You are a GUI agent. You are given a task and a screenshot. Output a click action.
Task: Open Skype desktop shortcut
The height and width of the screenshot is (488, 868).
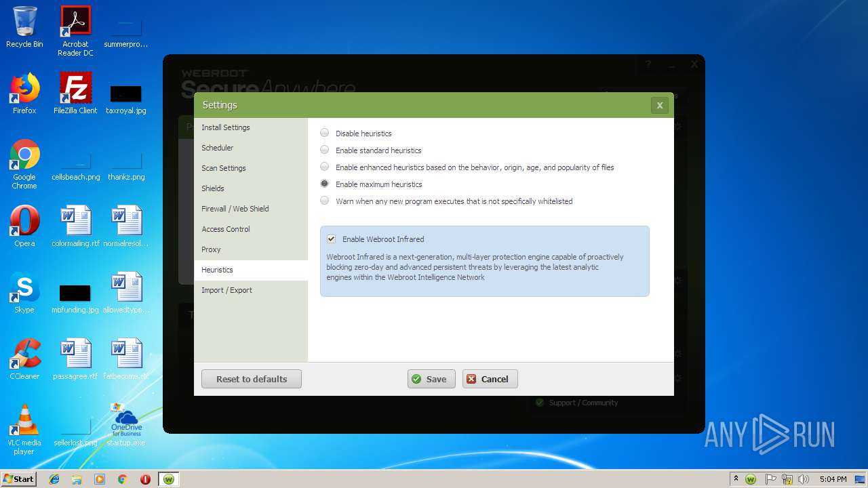(x=24, y=293)
